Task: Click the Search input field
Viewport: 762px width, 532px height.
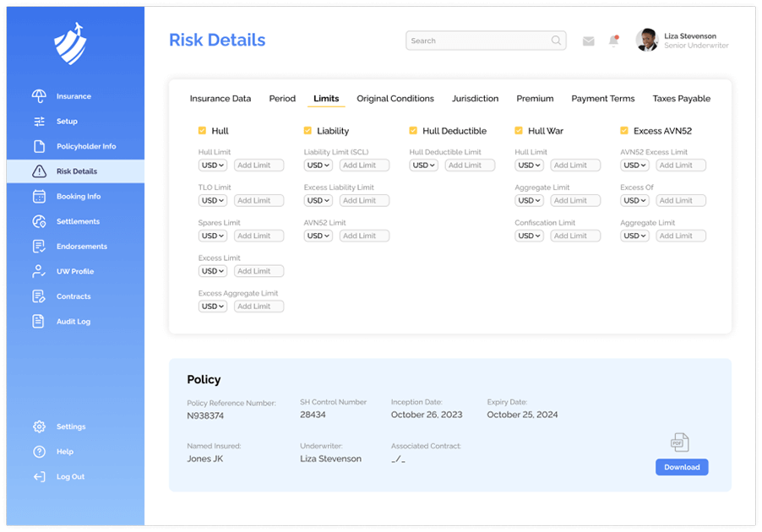Action: (479, 41)
